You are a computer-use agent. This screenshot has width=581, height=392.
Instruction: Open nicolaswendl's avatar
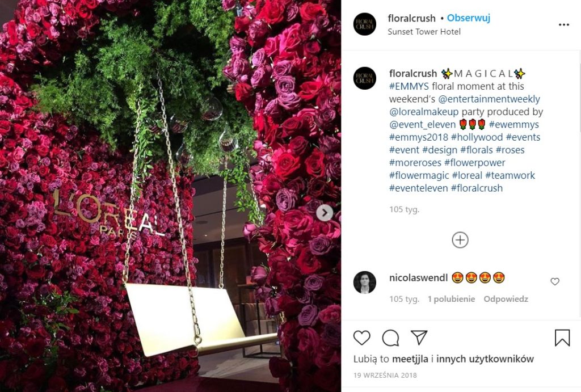coord(365,283)
